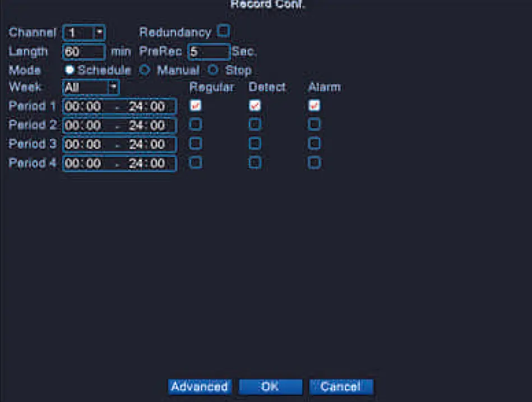Click the Period 1 time range field
Viewport: 532px width, 402px height.
(120, 107)
